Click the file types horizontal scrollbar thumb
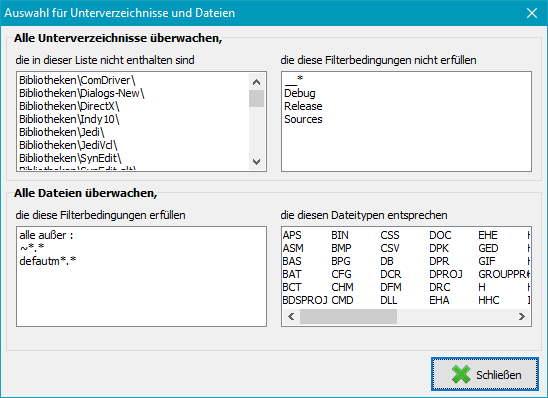Screen dimensions: 548x398 tap(348, 317)
